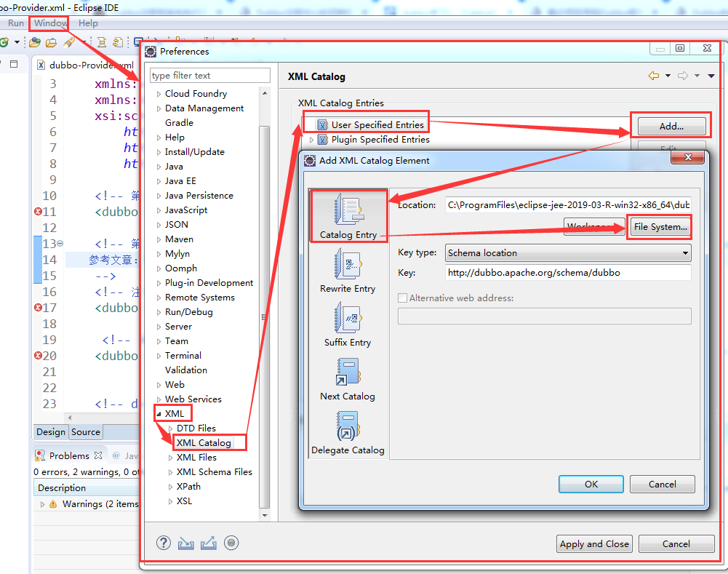Select XML Schema Files in preferences tree

click(x=214, y=472)
